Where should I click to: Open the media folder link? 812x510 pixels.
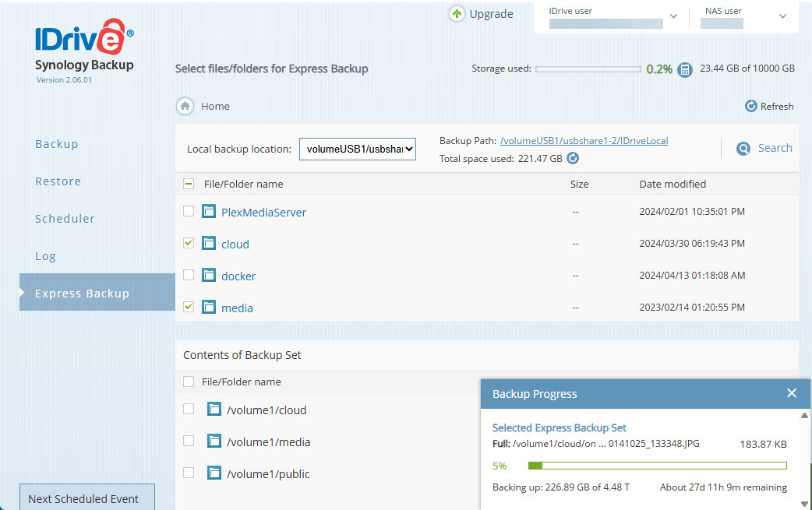[237, 308]
